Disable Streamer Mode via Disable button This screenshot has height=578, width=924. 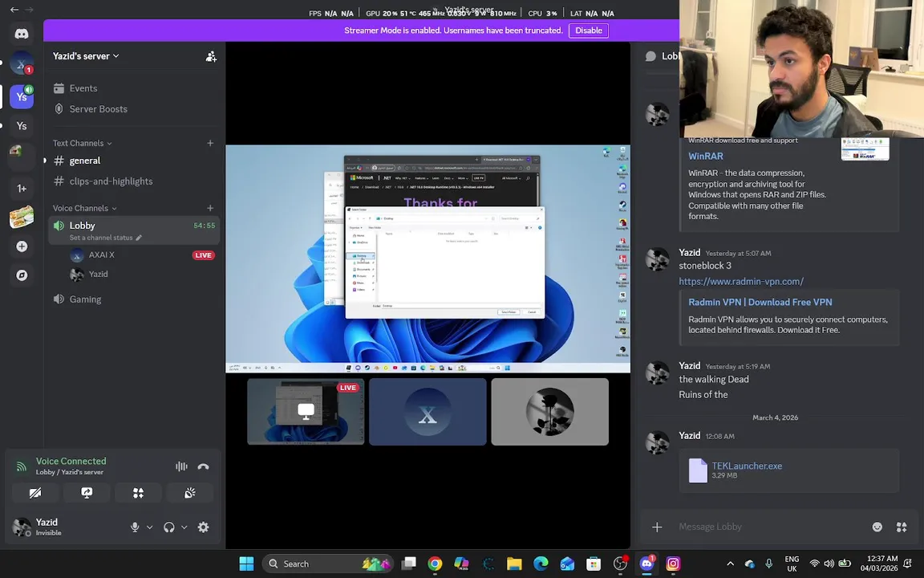pos(588,31)
